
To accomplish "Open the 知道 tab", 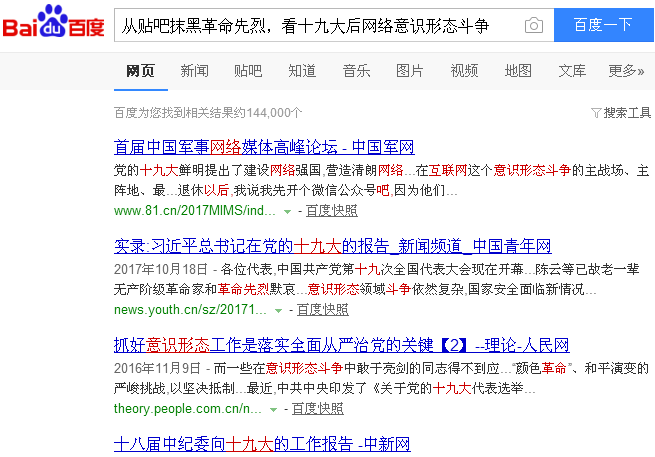I will click(302, 71).
